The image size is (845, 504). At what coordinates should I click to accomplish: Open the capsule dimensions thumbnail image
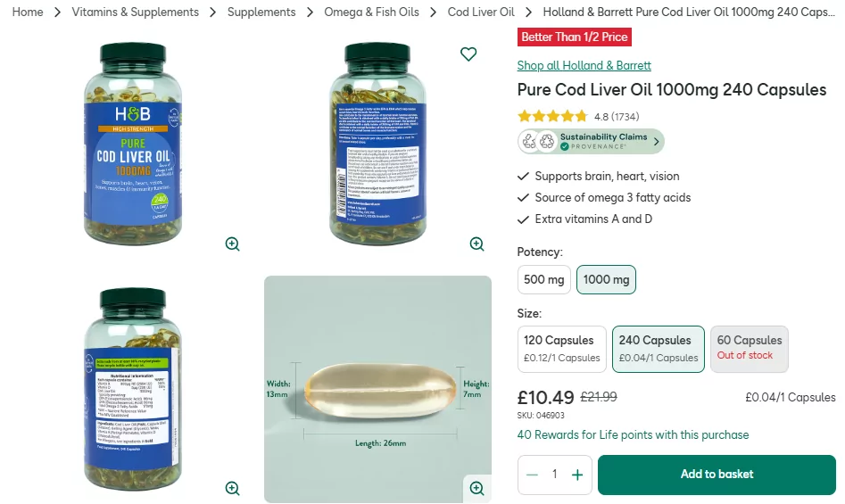tap(377, 389)
